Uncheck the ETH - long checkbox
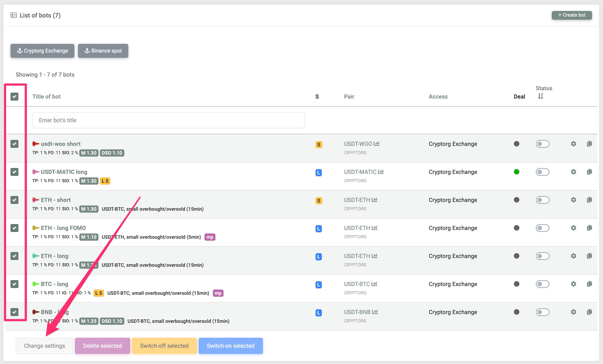The image size is (603, 364). [x=14, y=256]
